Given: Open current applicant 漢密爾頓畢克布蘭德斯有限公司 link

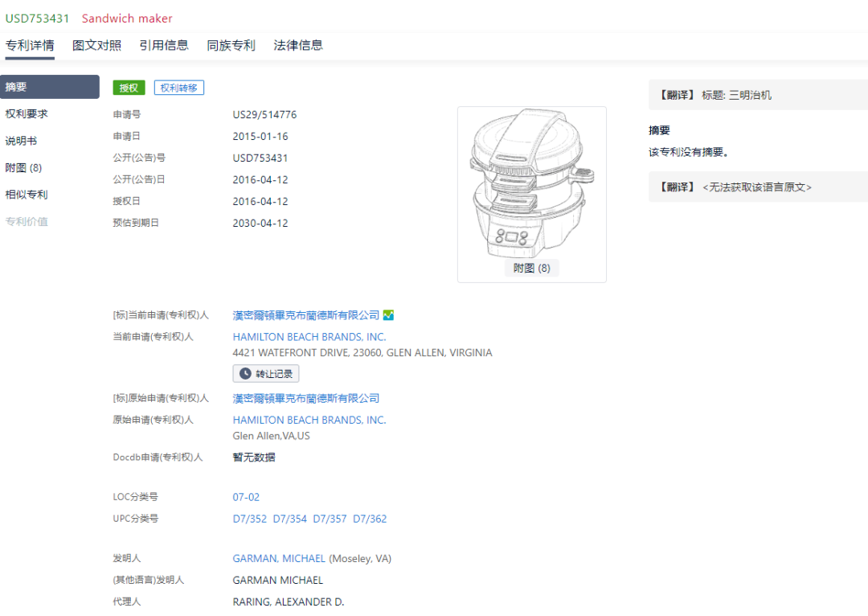Looking at the screenshot, I should [306, 315].
